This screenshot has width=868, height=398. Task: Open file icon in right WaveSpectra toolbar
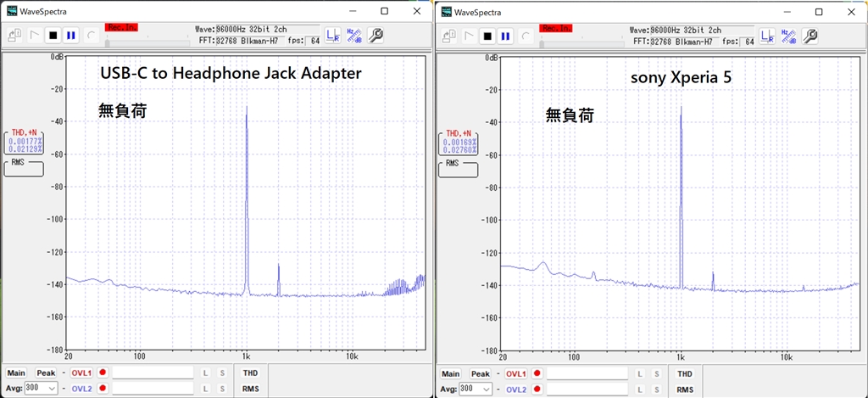(449, 36)
